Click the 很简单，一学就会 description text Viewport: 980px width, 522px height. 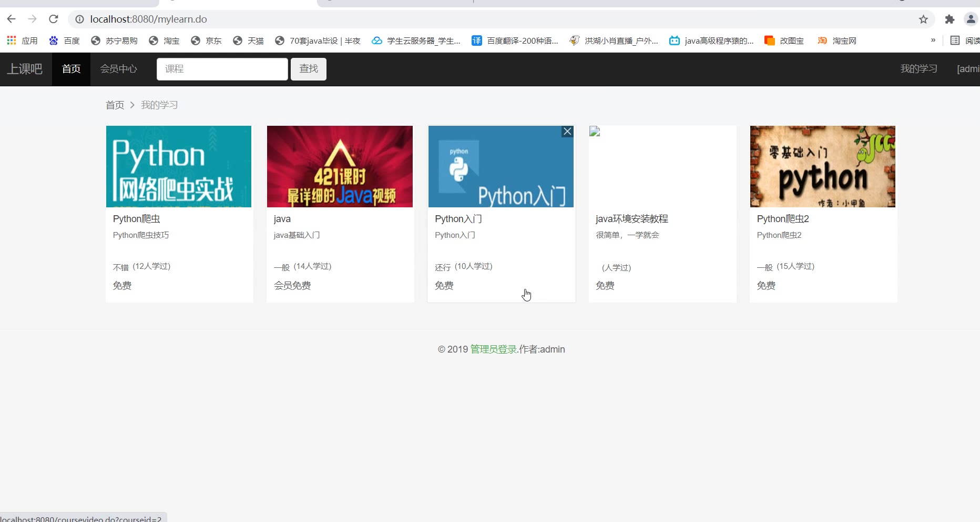tap(627, 235)
